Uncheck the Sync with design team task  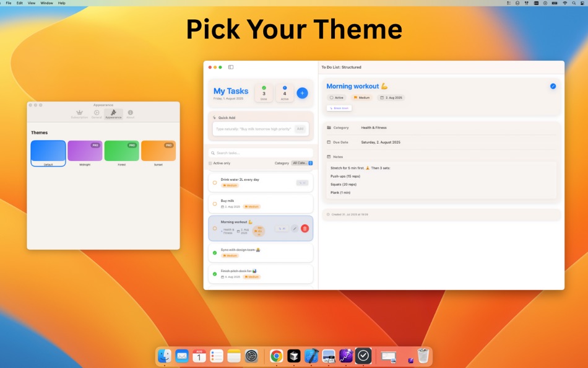click(215, 253)
